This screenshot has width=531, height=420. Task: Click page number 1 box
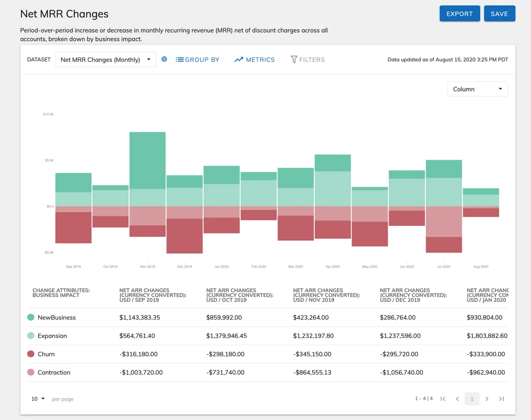pyautogui.click(x=472, y=399)
